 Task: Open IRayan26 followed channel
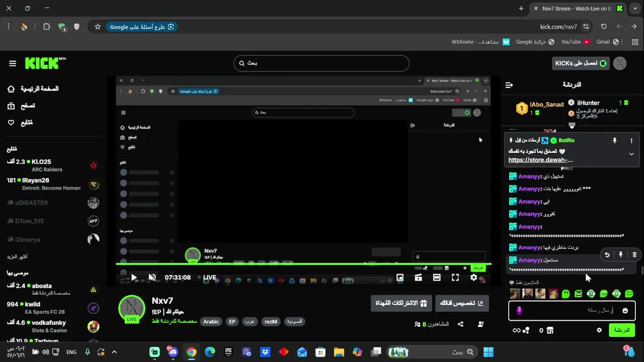coord(52,184)
